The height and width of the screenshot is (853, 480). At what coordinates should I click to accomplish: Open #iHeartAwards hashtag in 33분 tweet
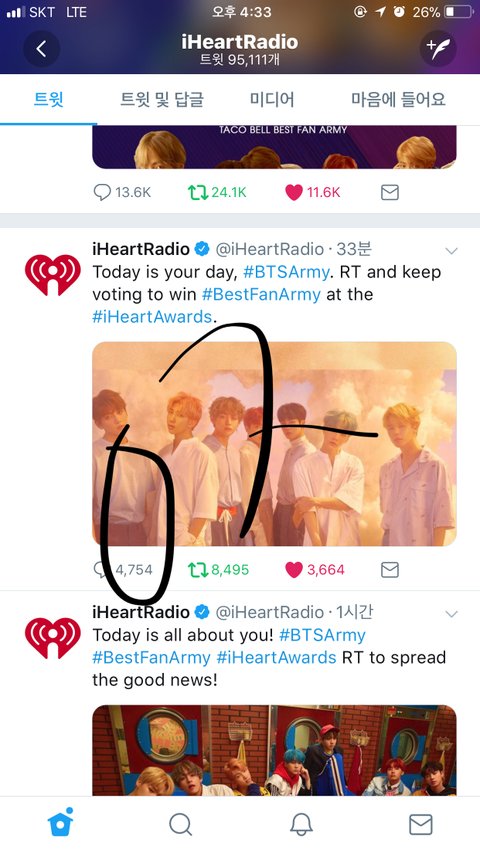coord(152,317)
